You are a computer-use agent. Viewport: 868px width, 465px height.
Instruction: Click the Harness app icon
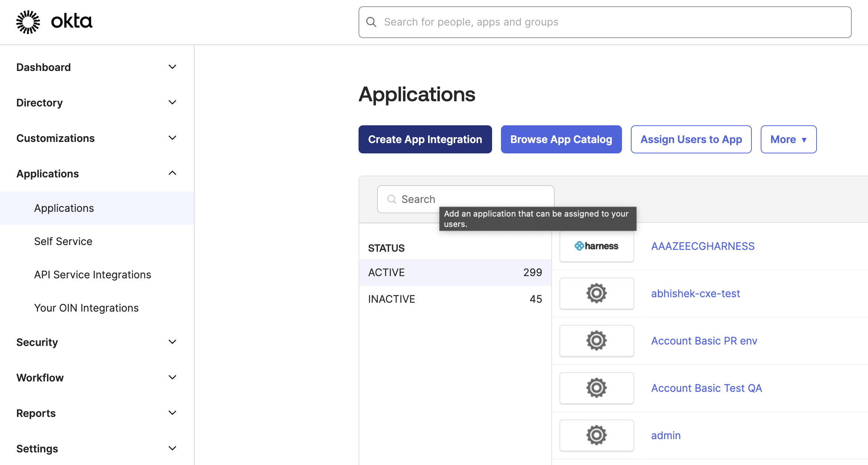[596, 246]
